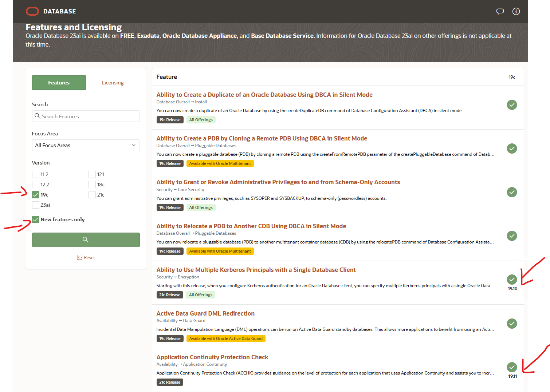
Task: Click Available with Oracle Active Data Guard tag
Action: [226, 338]
